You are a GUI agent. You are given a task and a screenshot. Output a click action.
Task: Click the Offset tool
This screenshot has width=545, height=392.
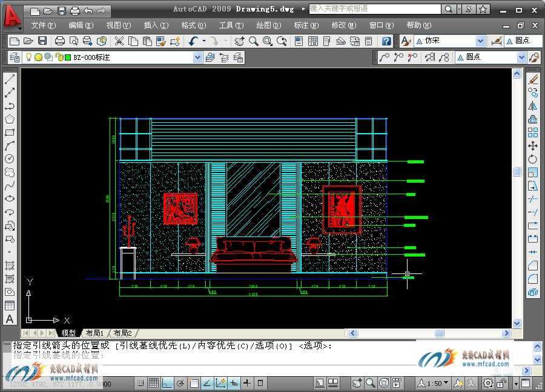pyautogui.click(x=533, y=119)
